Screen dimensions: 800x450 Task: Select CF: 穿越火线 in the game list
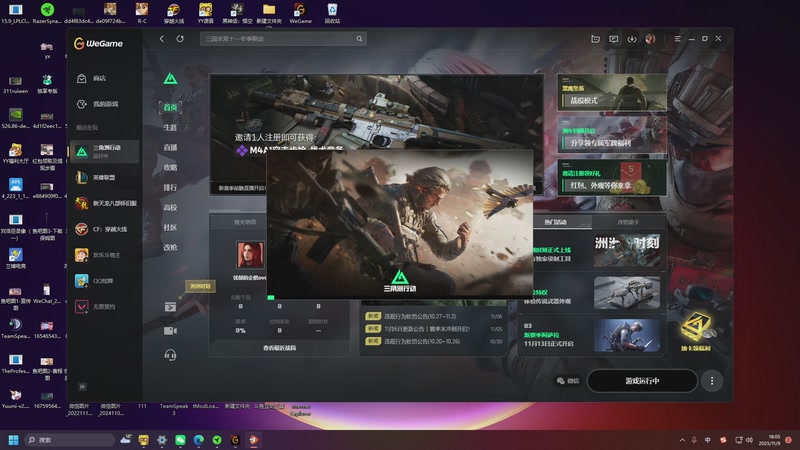point(104,229)
